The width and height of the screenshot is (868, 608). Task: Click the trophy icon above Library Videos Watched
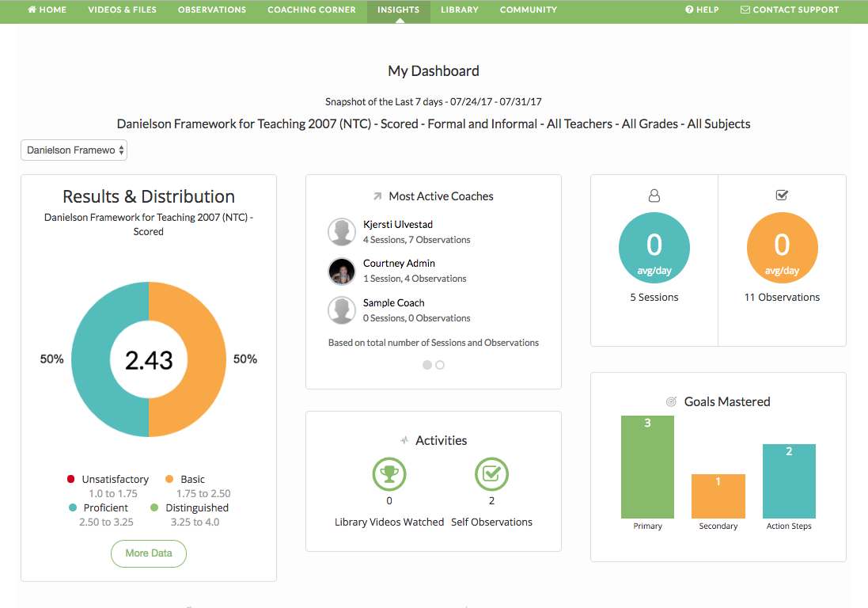389,474
